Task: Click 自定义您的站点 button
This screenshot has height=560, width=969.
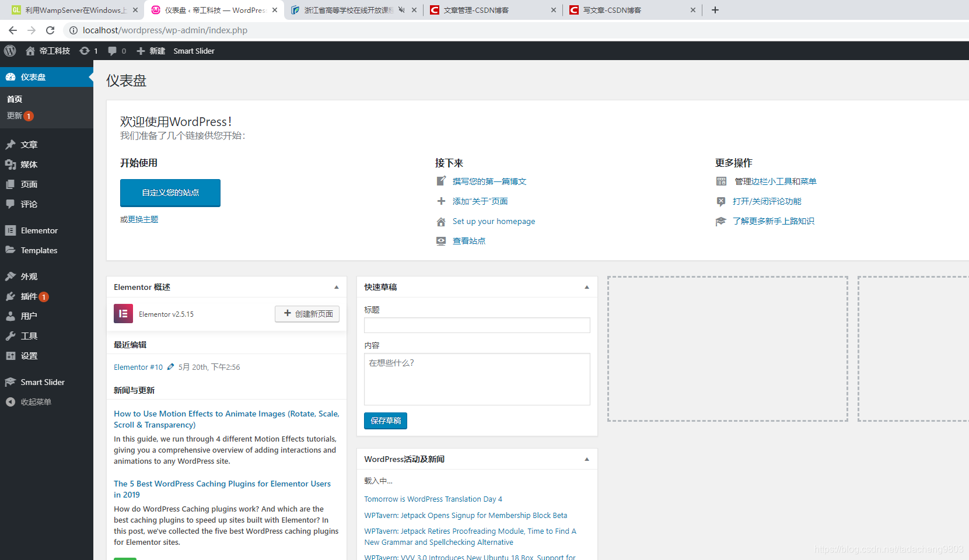Action: point(170,192)
